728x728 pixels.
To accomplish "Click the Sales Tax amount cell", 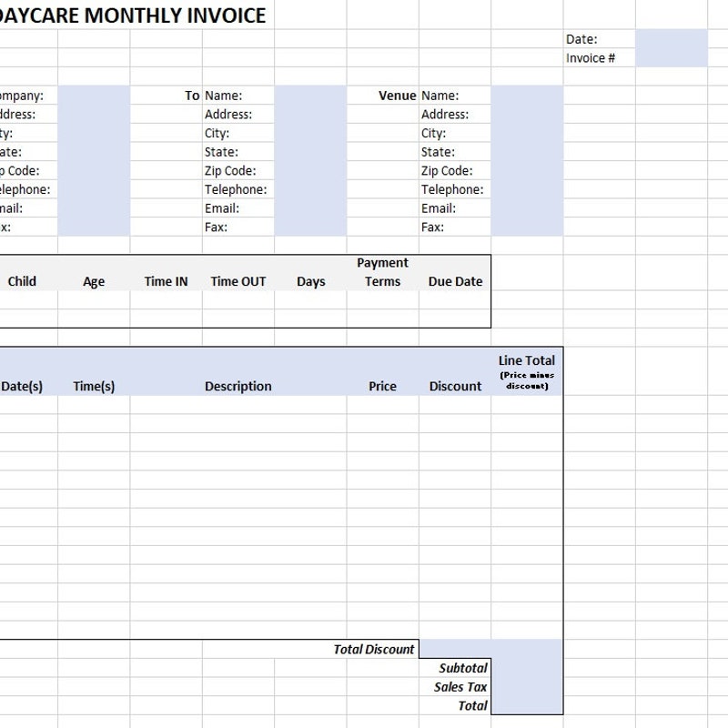I will coord(528,686).
